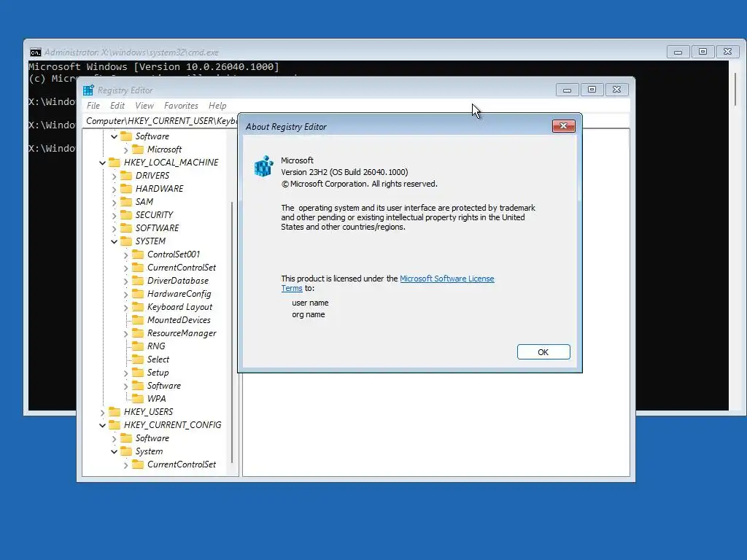Select the Software key under HKEY_CURRENT_CONFIG
The image size is (747, 560).
click(x=152, y=438)
